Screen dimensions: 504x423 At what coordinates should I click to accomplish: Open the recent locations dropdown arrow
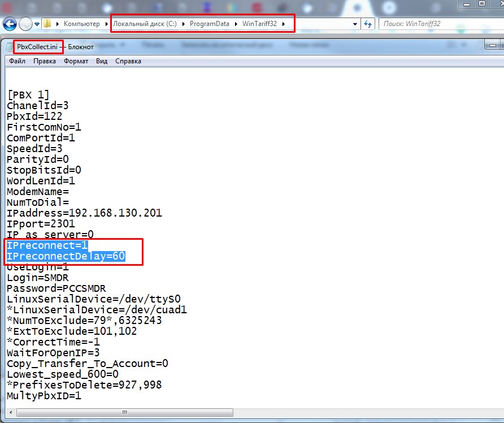37,24
